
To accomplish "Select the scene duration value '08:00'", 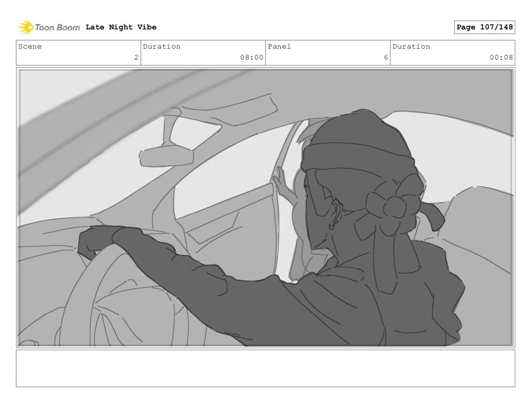I will (x=252, y=57).
